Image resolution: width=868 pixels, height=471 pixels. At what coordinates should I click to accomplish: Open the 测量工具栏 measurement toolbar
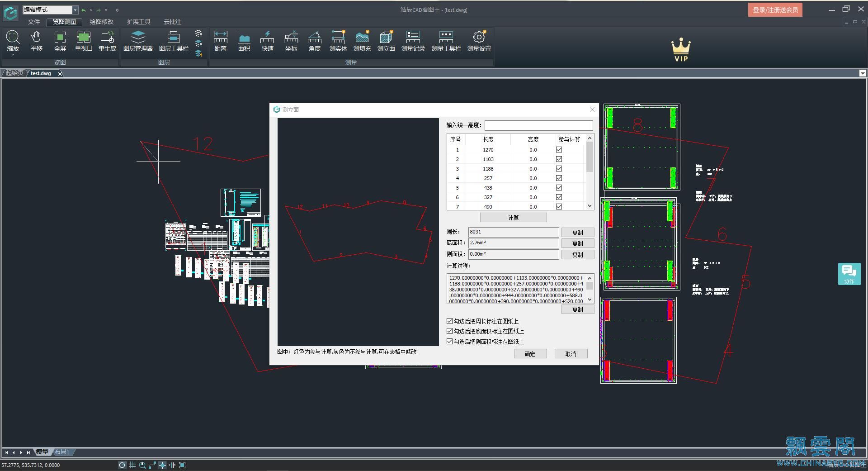446,40
